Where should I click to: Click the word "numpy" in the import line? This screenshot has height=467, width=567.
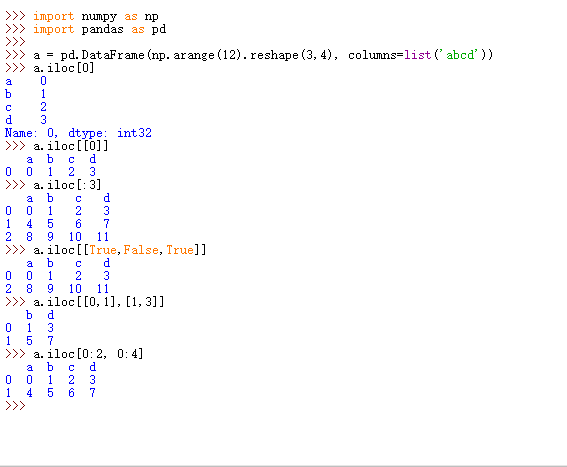click(x=99, y=17)
